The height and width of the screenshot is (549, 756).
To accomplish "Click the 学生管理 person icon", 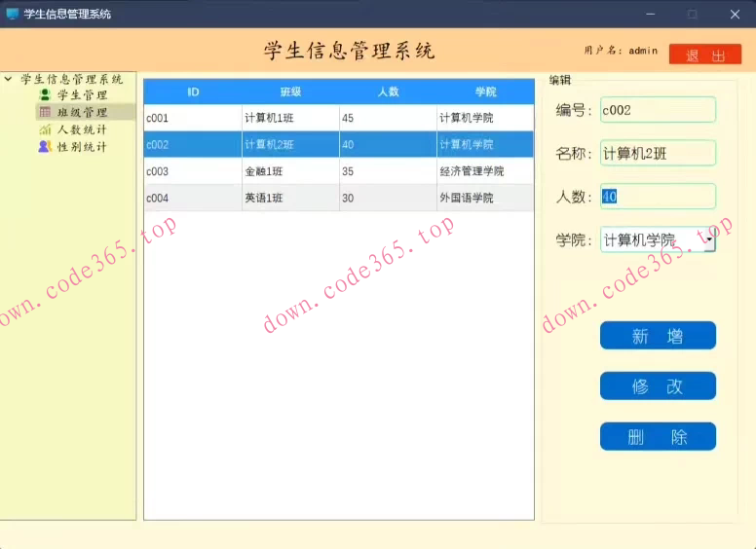I will 45,94.
